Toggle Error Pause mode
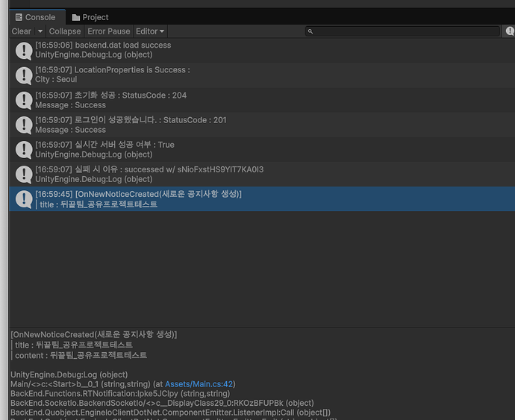This screenshot has height=420, width=515. (108, 31)
